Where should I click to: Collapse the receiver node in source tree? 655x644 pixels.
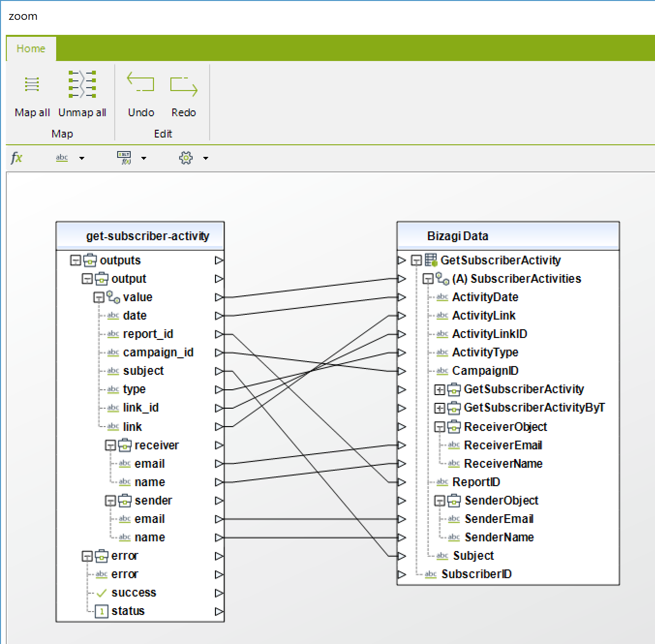click(110, 445)
